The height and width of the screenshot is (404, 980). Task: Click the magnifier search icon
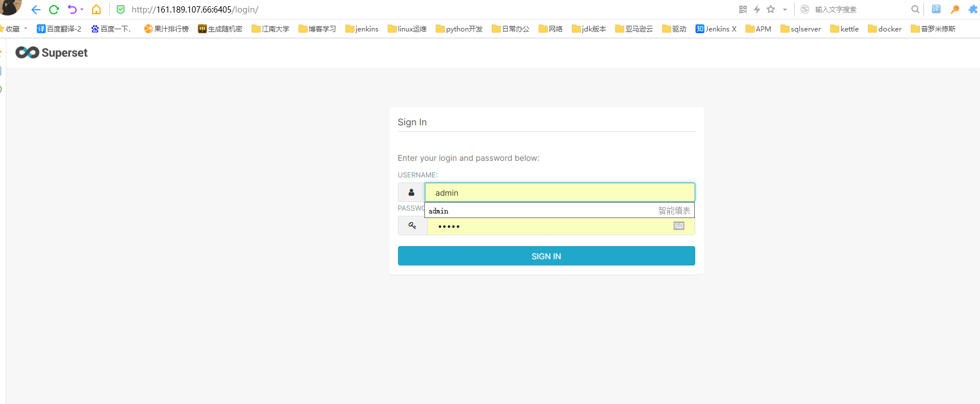(915, 9)
